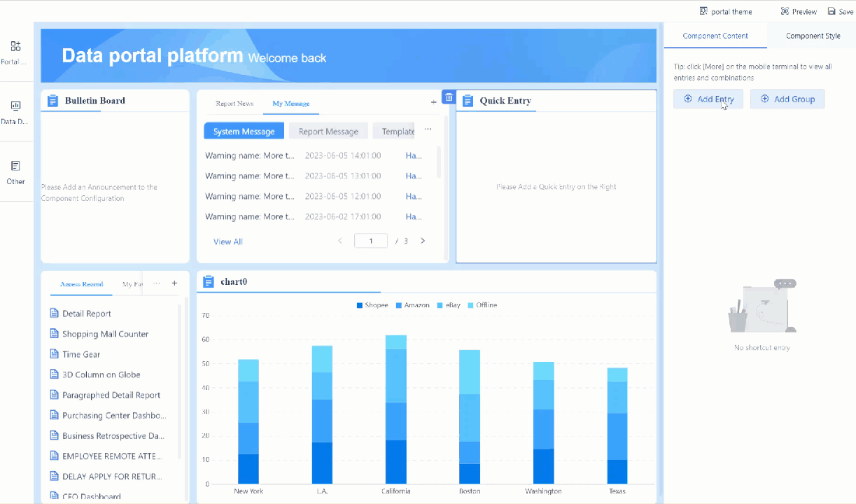Click the Preview button label
Viewport: 856px width, 504px height.
(x=804, y=12)
